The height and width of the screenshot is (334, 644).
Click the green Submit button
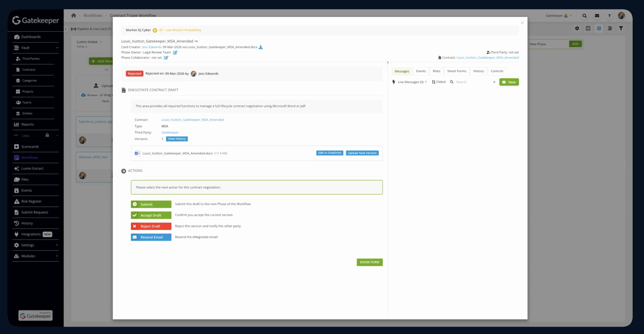[x=151, y=204]
